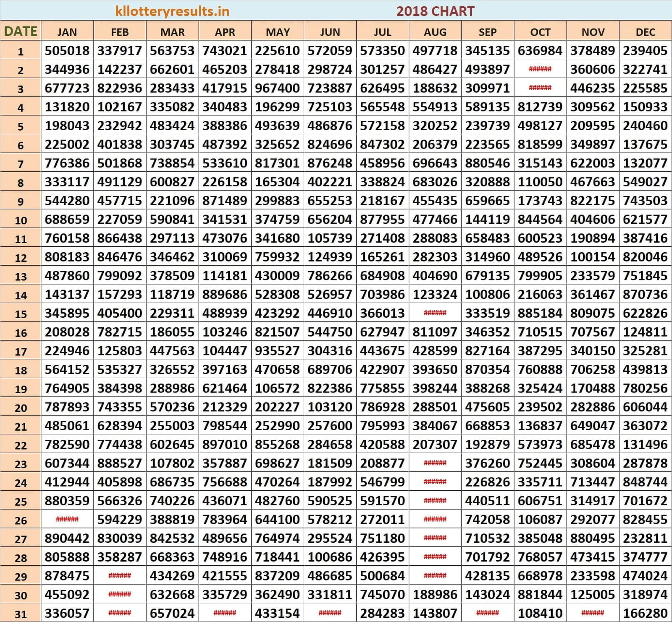Screen dimensions: 672x622
Task: Select date row number 15
Action: [21, 314]
